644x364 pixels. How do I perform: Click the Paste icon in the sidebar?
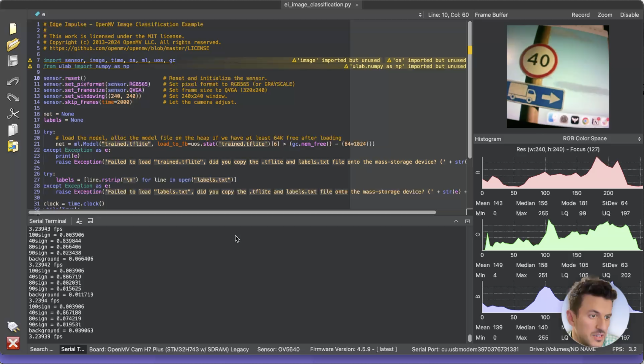pyautogui.click(x=13, y=147)
